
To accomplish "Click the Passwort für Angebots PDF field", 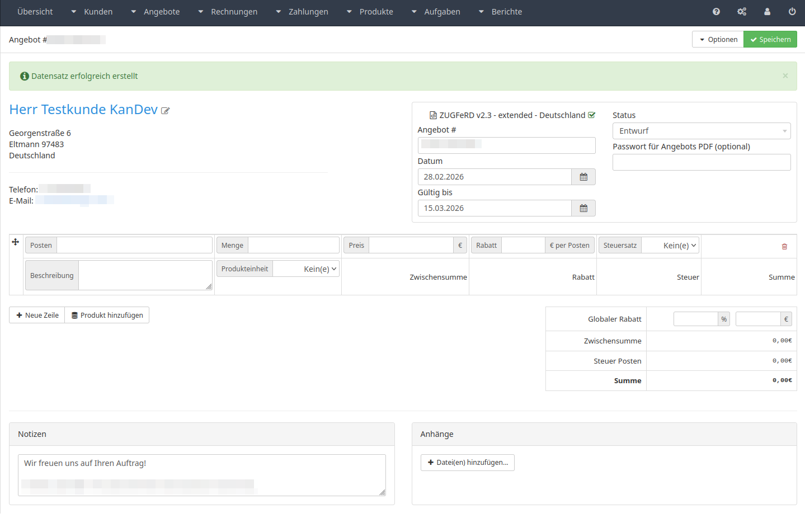I will click(701, 162).
